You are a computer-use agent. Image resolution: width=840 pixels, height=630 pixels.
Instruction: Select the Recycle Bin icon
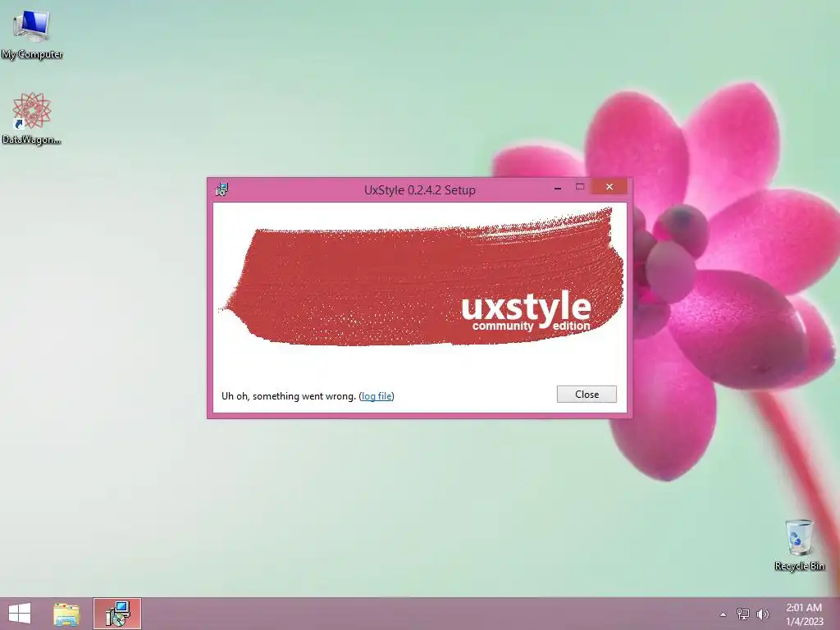pos(799,545)
